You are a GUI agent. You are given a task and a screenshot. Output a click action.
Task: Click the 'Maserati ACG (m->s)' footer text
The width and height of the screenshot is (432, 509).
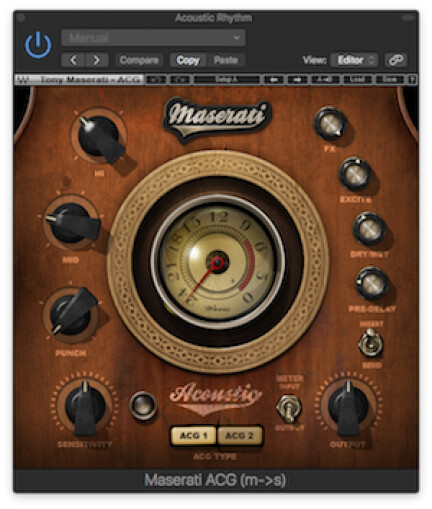point(215,480)
